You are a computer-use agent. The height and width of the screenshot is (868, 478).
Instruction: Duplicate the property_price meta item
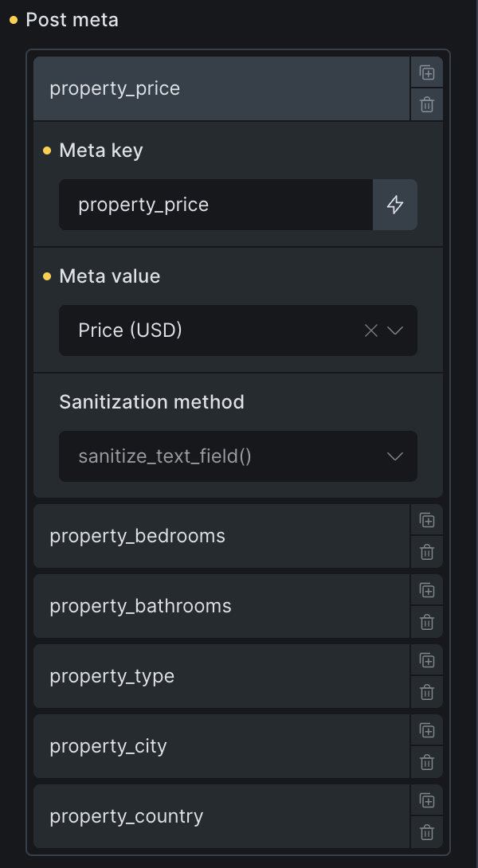point(427,73)
